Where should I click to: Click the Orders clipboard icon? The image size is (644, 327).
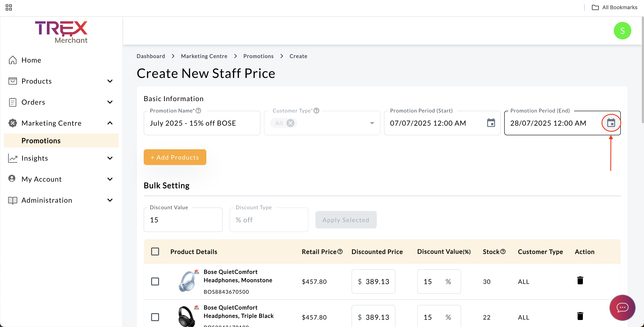tap(12, 102)
